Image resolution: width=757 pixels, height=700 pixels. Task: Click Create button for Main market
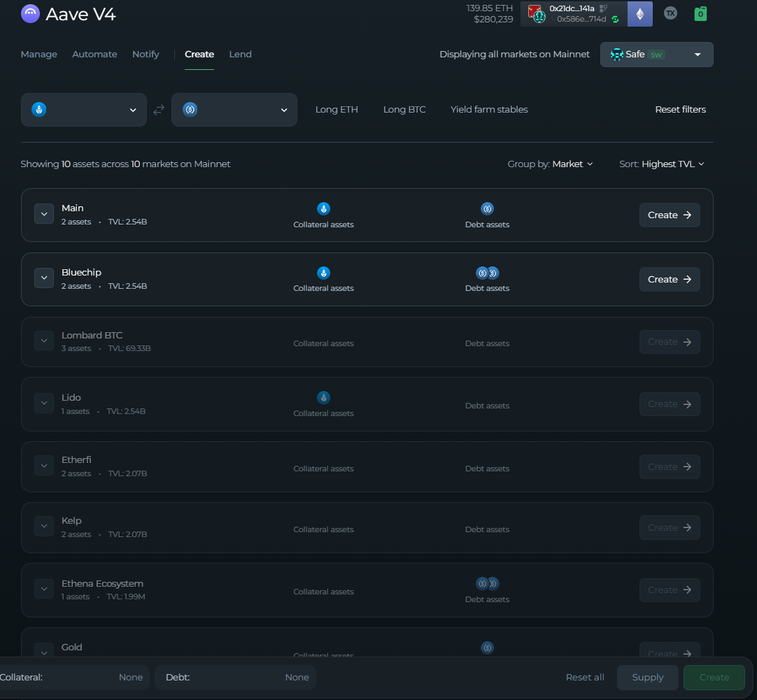(x=669, y=215)
